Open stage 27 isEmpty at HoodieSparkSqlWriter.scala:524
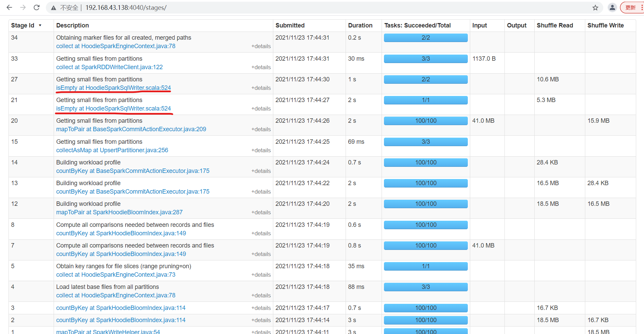 point(113,88)
